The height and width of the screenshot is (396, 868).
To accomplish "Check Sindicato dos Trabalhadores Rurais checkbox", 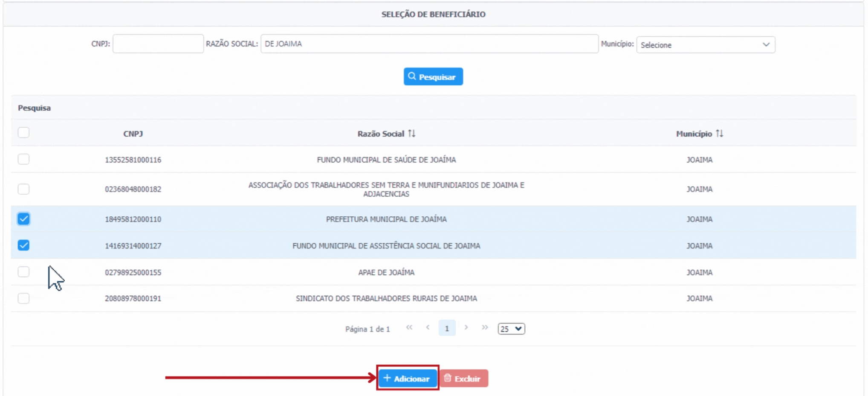I will tap(24, 298).
